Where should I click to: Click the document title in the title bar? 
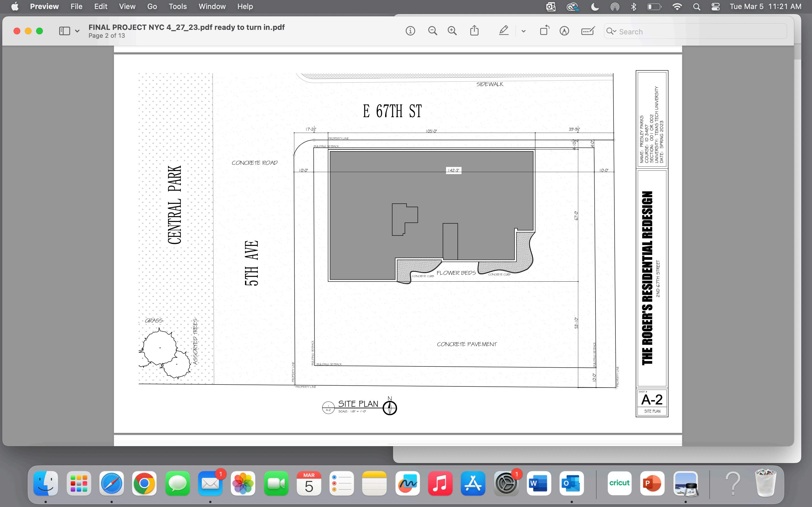click(x=186, y=27)
